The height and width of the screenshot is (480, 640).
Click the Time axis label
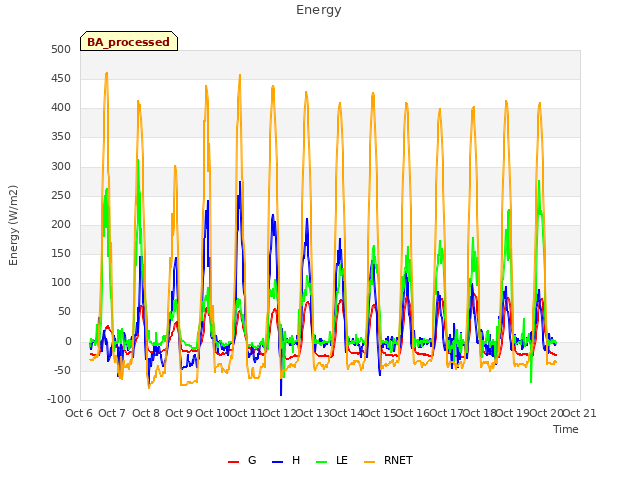(566, 429)
